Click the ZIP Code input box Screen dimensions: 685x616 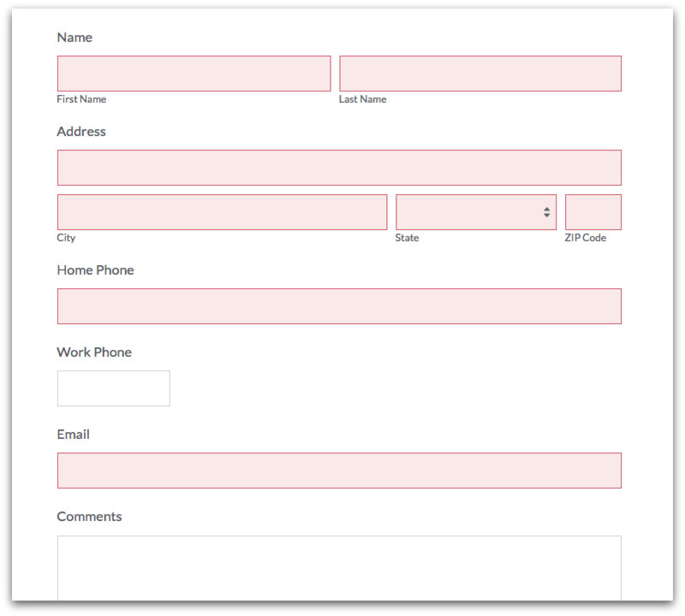(x=593, y=212)
